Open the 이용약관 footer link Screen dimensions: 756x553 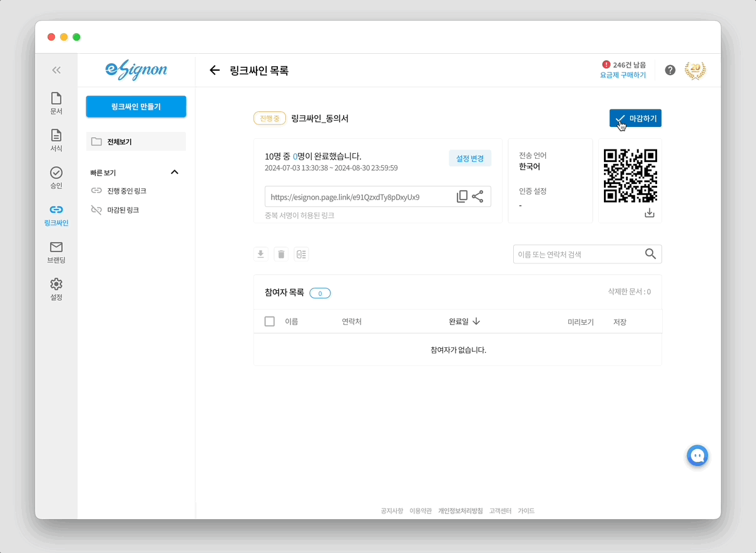pos(421,511)
